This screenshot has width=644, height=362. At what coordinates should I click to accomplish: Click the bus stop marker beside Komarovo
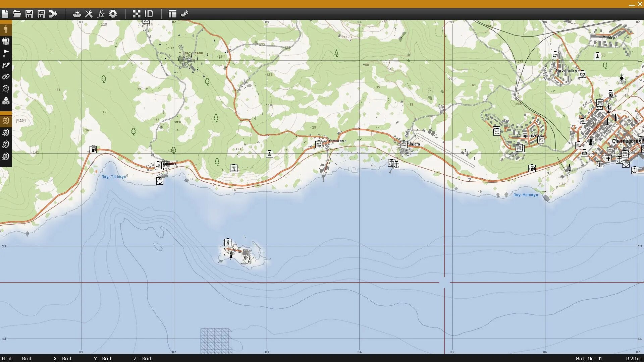tap(319, 144)
